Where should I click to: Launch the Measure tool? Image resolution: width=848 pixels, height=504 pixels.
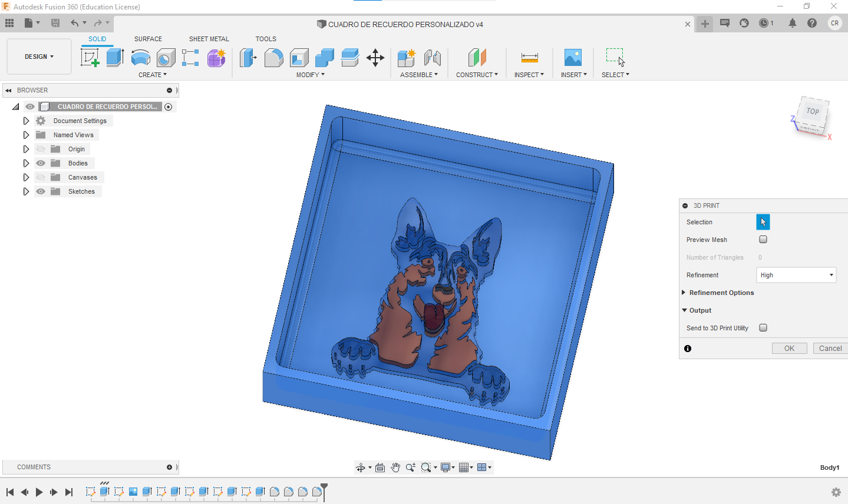point(529,58)
